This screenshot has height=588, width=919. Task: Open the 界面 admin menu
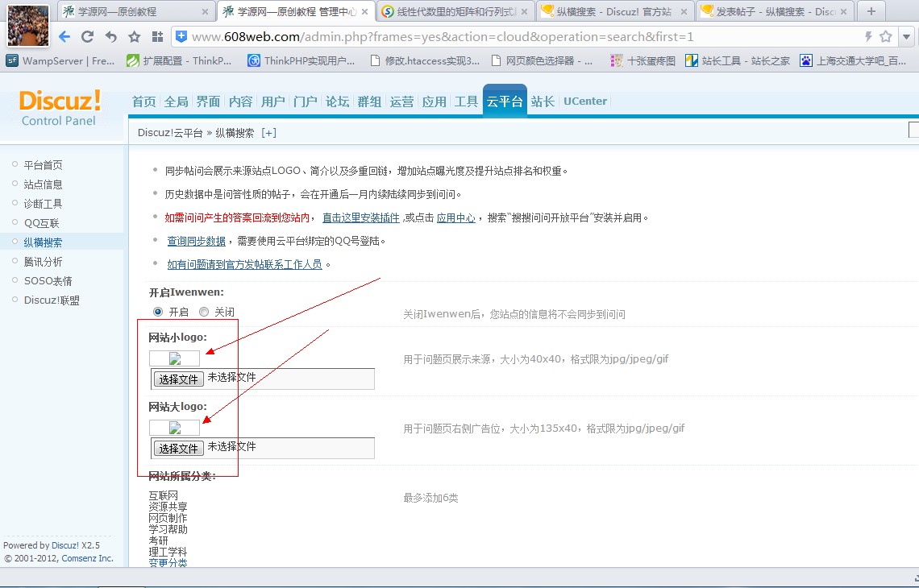[x=208, y=102]
